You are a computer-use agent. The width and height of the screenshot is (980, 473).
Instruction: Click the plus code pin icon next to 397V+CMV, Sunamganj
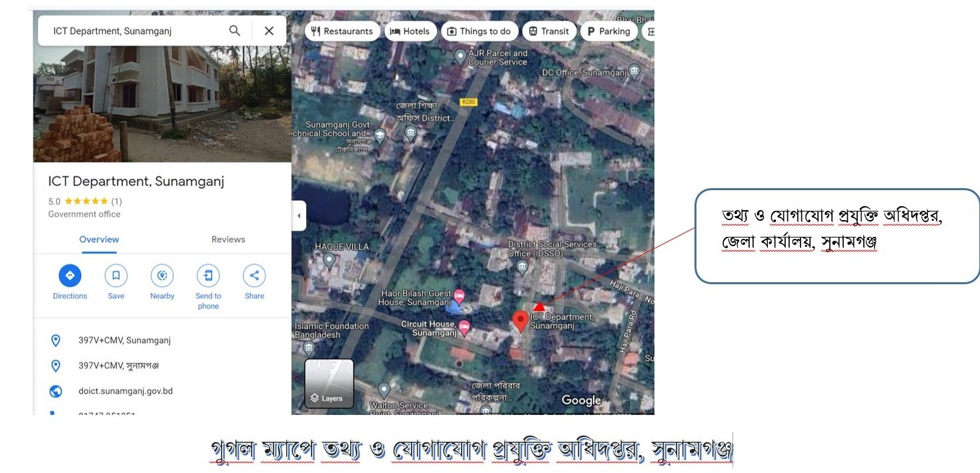(56, 340)
